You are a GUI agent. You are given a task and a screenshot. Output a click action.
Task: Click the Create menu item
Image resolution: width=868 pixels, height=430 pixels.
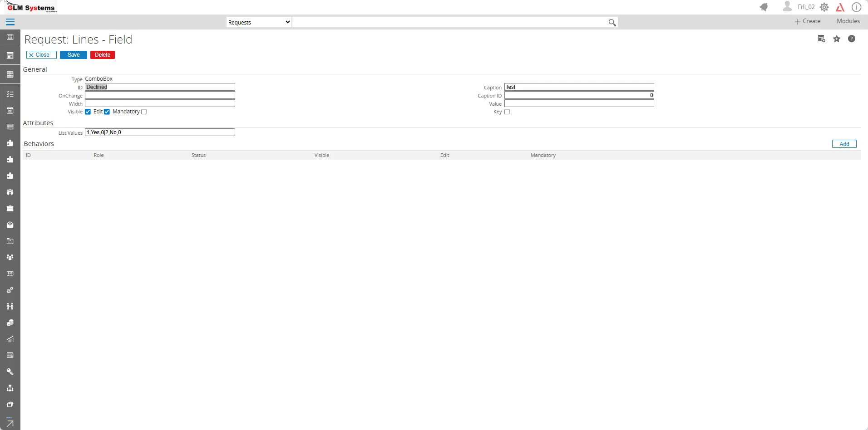coord(808,21)
